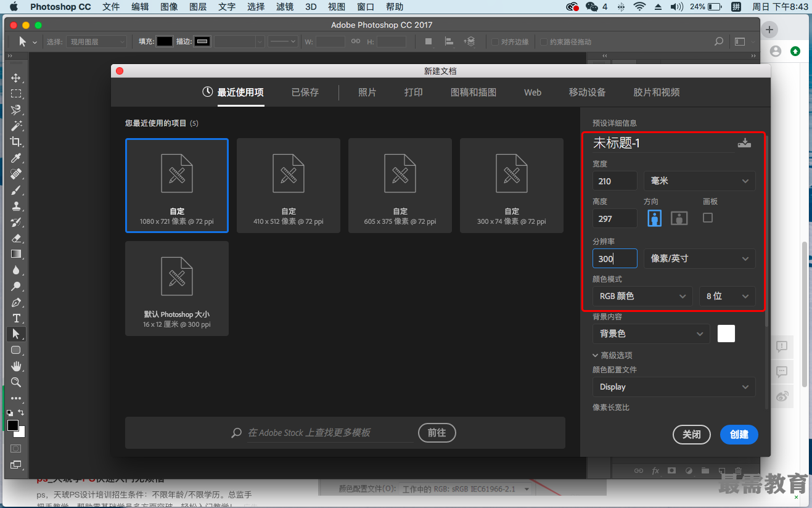Click the link width and height icon

pos(355,42)
